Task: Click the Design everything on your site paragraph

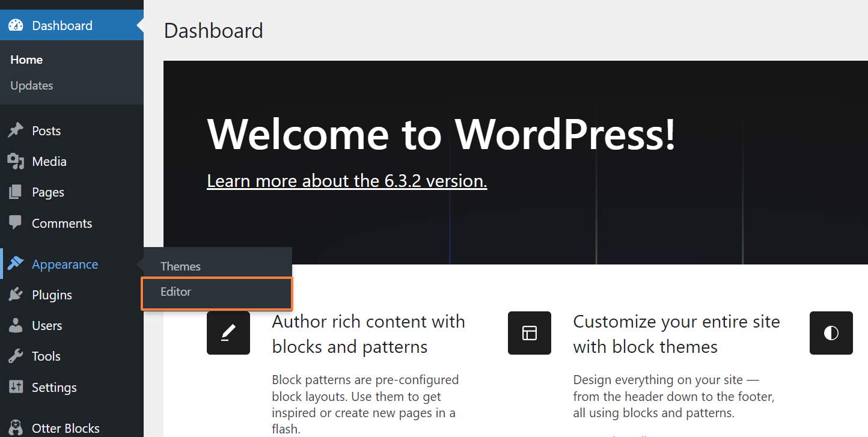Action: (673, 396)
